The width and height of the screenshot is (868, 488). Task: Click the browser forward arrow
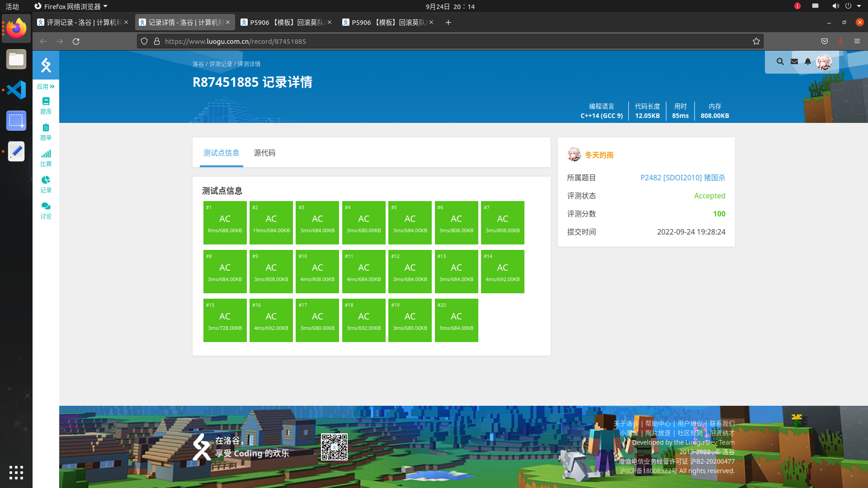pos(60,41)
